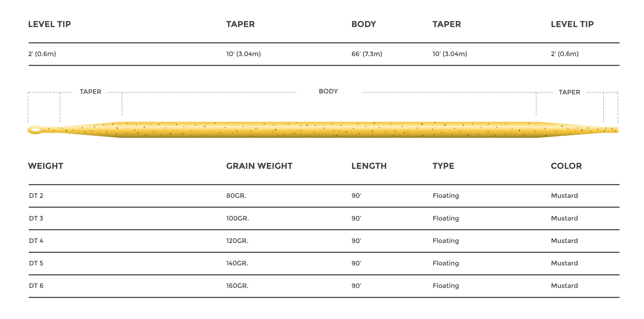Select the 120GR. grain weight value
The width and height of the screenshot is (644, 319).
[x=237, y=241]
